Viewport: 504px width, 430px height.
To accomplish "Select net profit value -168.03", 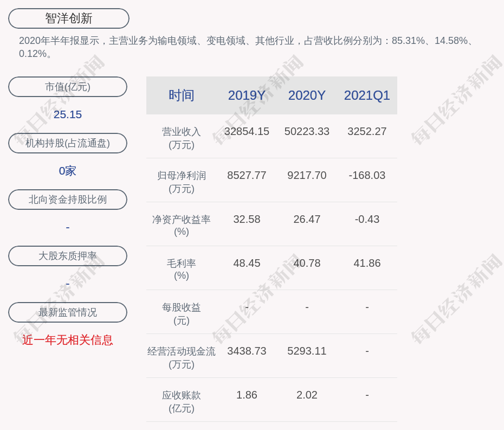I will point(367,175).
